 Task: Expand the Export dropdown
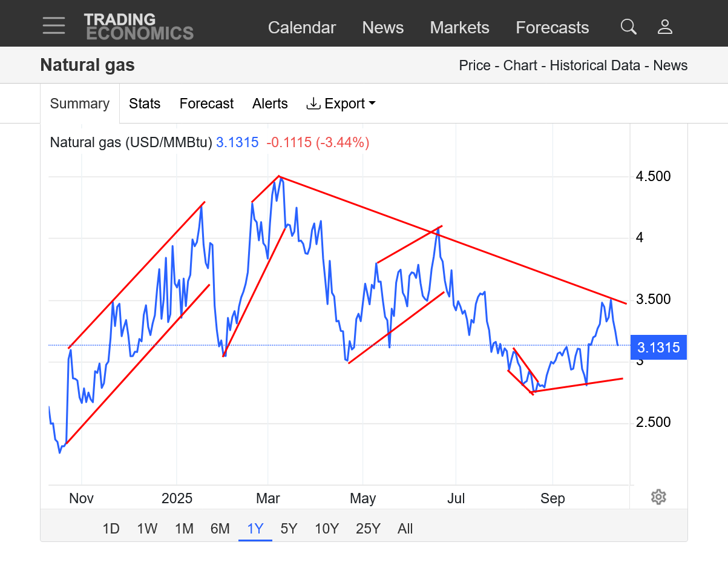click(341, 104)
